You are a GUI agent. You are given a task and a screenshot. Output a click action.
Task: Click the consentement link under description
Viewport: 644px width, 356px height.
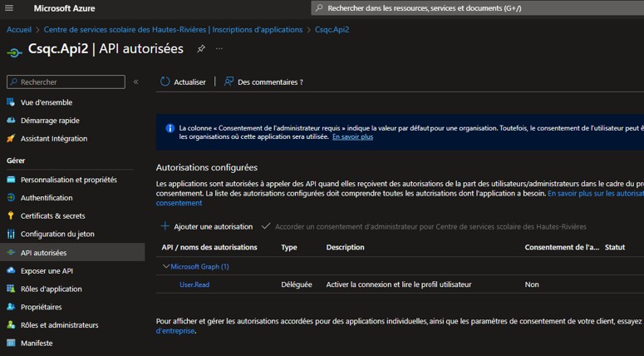click(x=179, y=203)
